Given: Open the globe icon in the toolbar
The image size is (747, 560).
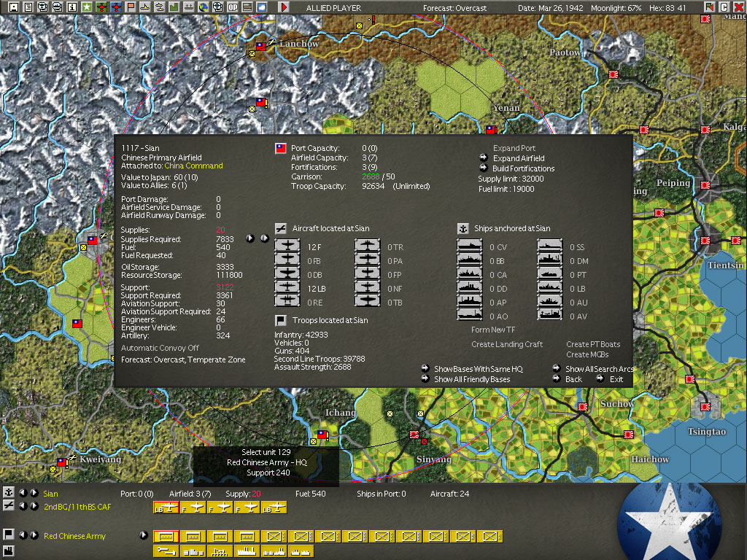Looking at the screenshot, I should pos(204,7).
